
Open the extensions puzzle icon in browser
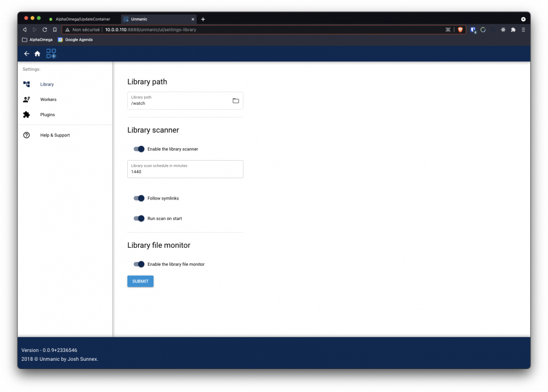pos(513,30)
